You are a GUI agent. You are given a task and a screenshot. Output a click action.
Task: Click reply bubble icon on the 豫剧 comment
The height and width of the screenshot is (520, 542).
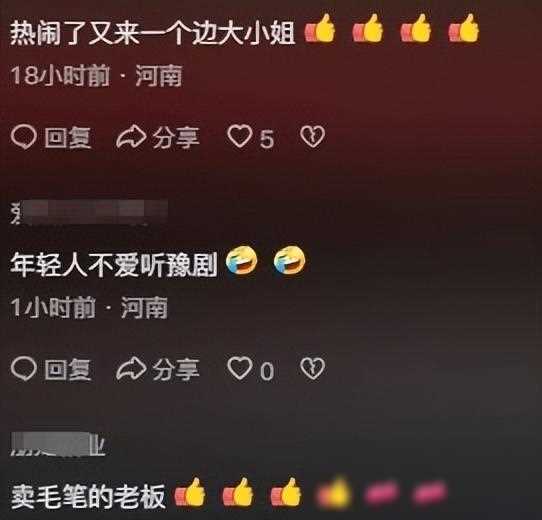pos(24,369)
